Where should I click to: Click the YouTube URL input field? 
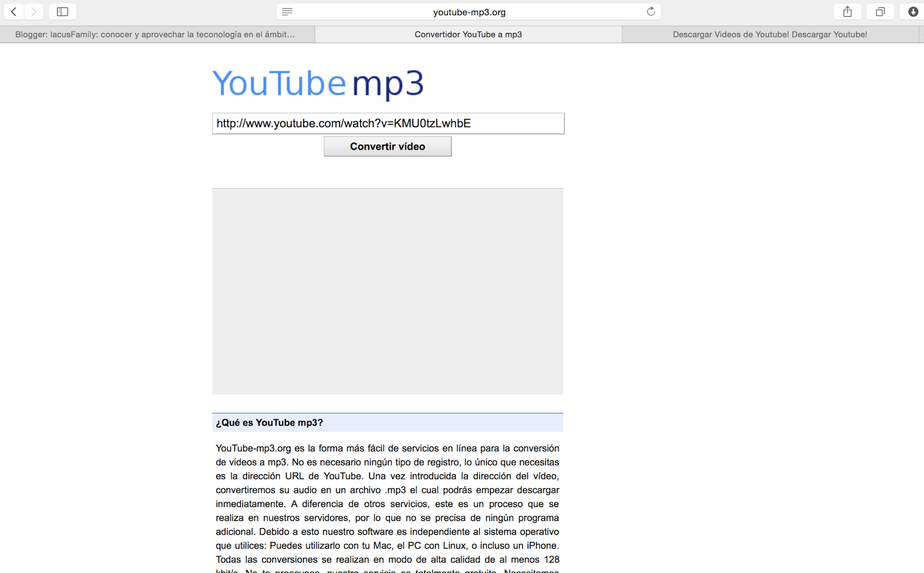pyautogui.click(x=388, y=124)
